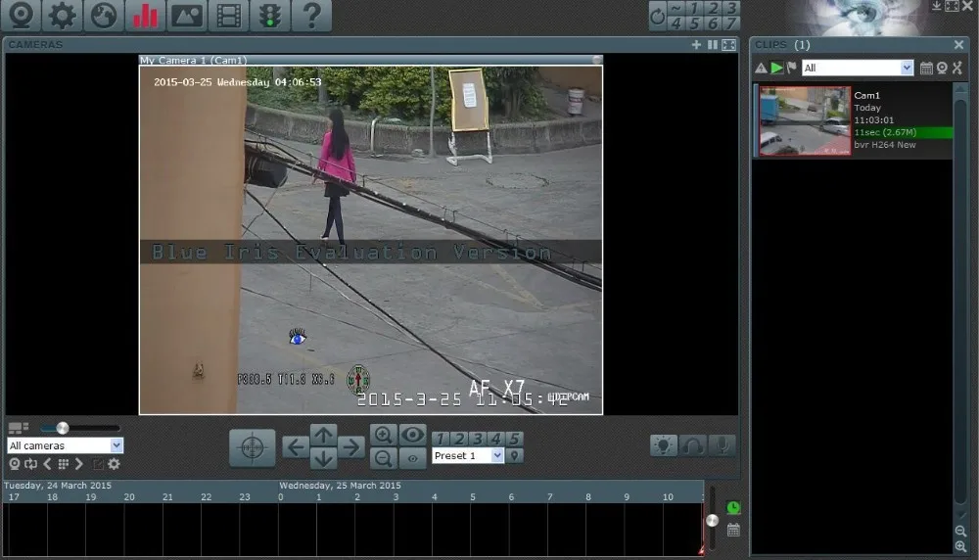Pan camera right with right arrow
This screenshot has height=560, width=979.
click(x=352, y=447)
